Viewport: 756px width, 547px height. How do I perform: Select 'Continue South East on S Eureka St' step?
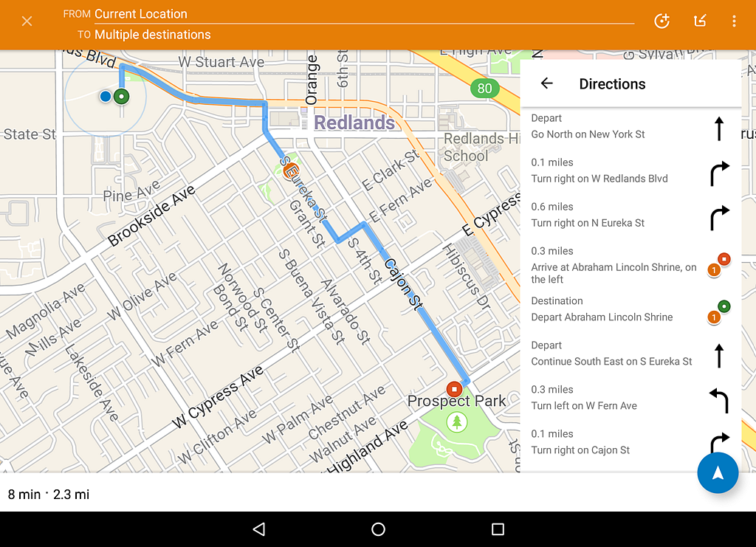631,354
